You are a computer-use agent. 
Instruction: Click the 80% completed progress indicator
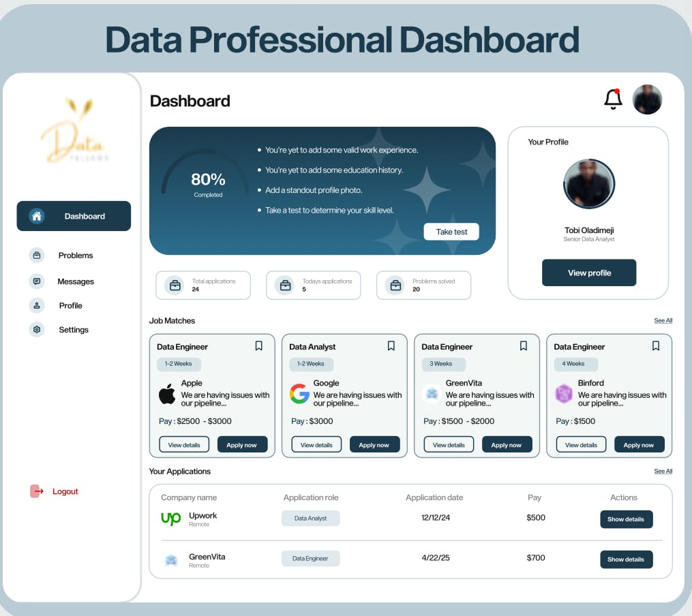(208, 183)
